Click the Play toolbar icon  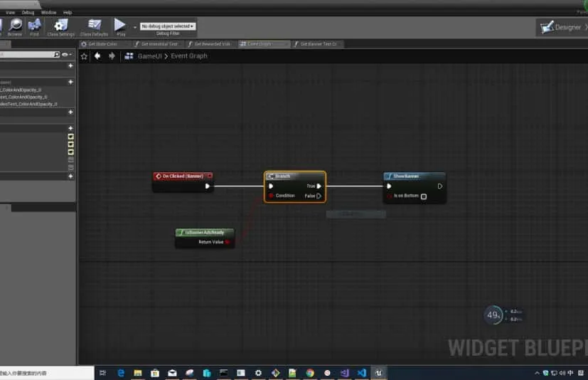[120, 26]
